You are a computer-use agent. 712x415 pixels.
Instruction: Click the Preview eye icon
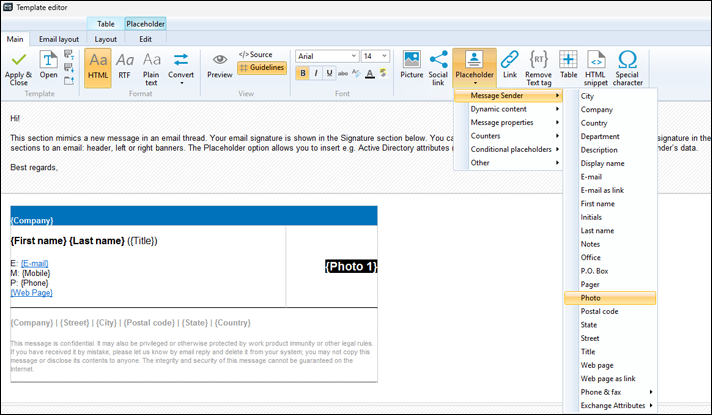(x=219, y=62)
